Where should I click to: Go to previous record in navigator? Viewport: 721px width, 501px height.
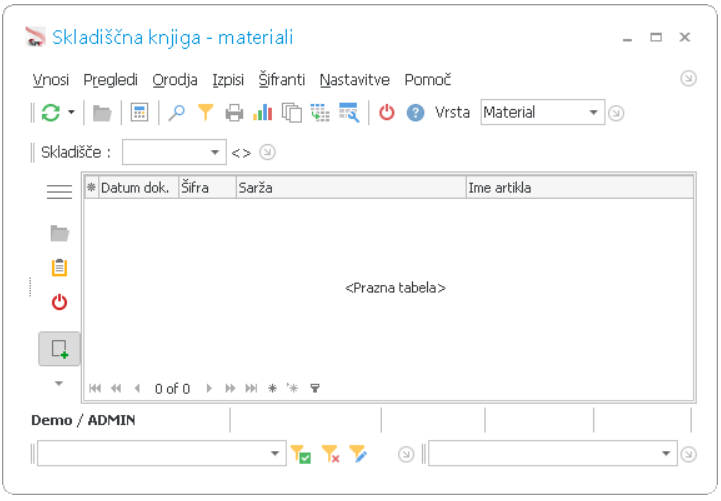pos(137,388)
